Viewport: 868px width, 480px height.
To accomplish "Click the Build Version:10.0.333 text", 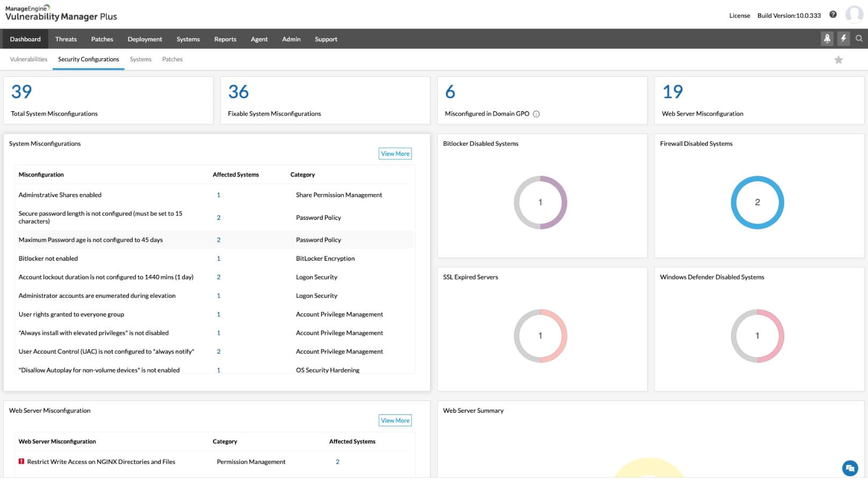I will [x=789, y=16].
